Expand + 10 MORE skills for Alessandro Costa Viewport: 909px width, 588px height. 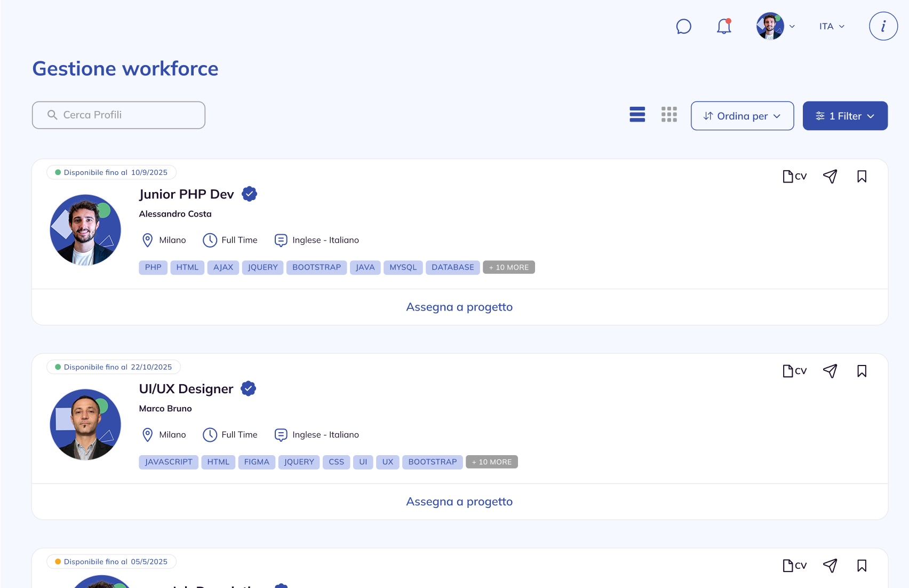pyautogui.click(x=509, y=267)
